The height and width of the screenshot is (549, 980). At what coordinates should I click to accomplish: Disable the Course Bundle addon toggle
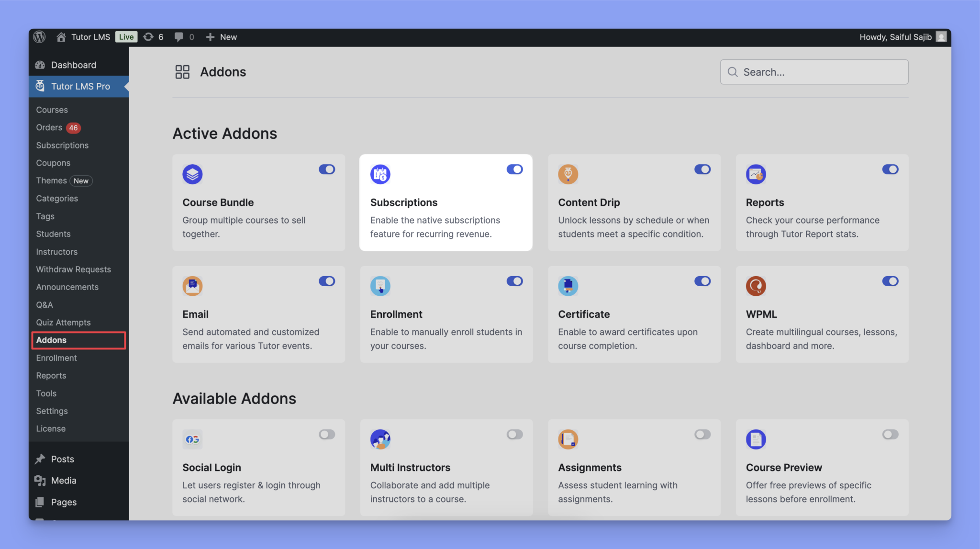pos(327,169)
